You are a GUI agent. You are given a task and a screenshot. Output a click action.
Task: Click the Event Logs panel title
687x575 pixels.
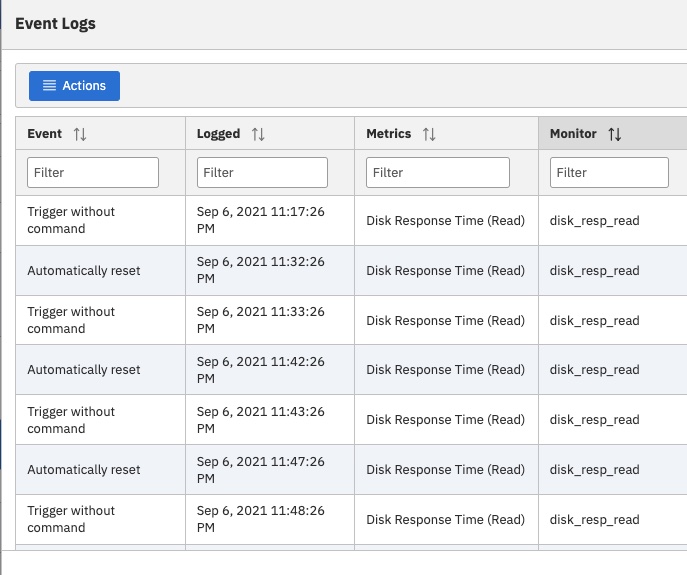click(x=55, y=24)
